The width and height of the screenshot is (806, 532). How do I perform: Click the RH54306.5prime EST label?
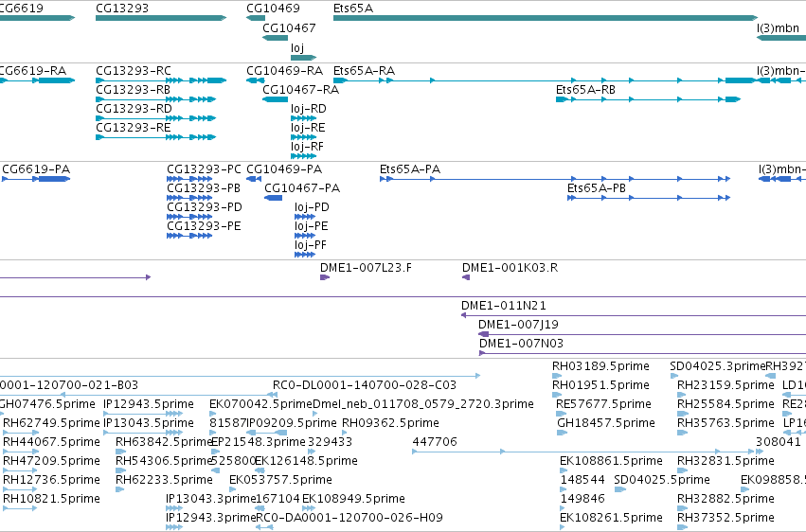tap(164, 461)
